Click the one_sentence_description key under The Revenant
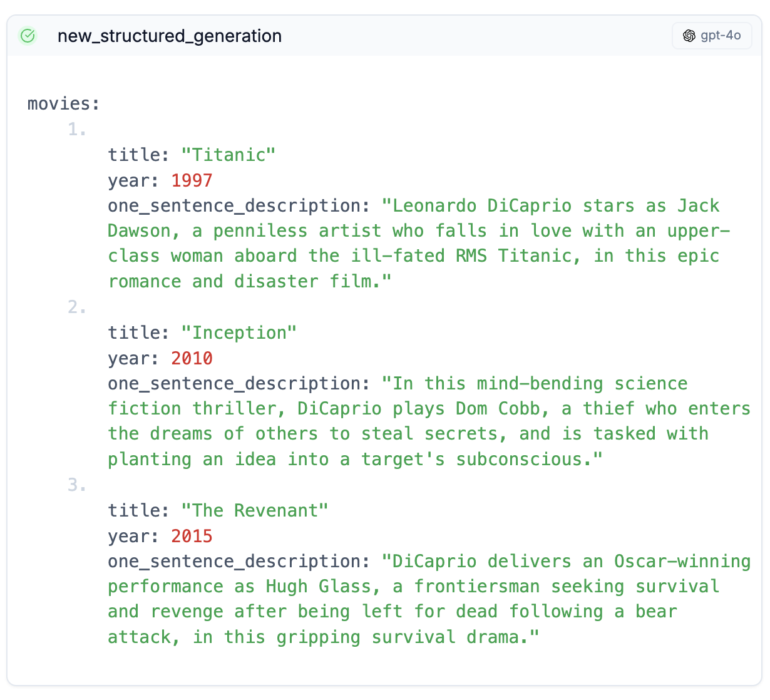This screenshot has height=700, width=770. [239, 561]
